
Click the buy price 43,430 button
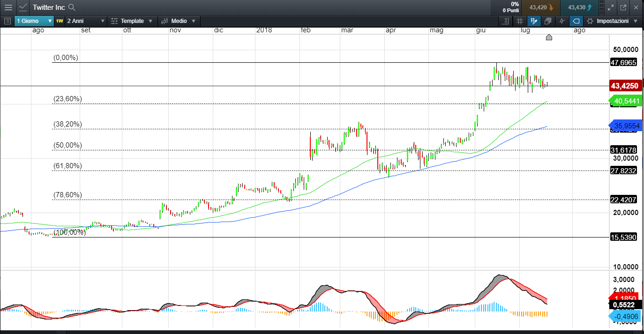(x=579, y=7)
